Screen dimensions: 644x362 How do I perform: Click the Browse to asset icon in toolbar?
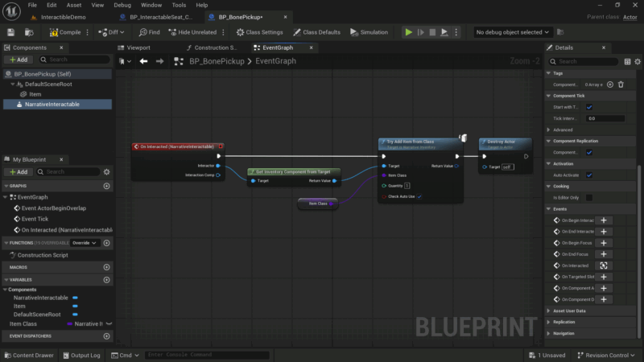click(29, 32)
